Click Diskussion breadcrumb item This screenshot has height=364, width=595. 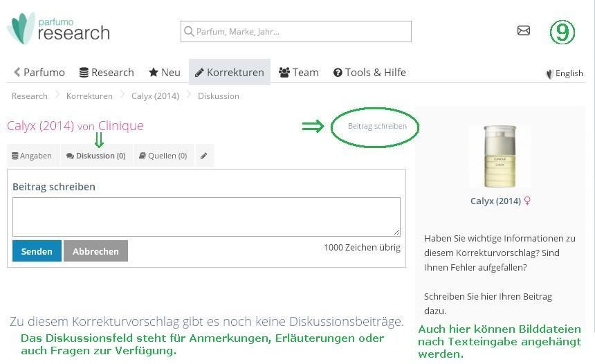point(219,96)
